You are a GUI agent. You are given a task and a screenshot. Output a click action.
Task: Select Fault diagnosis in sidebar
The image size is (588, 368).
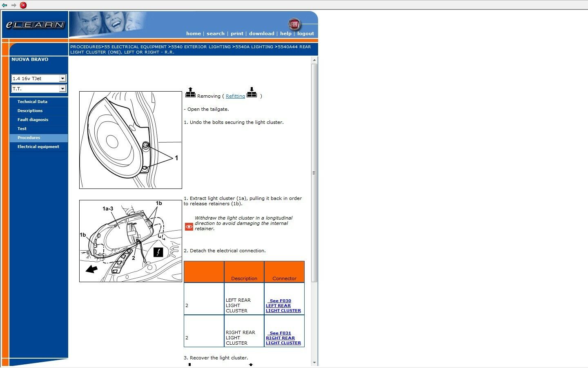33,120
